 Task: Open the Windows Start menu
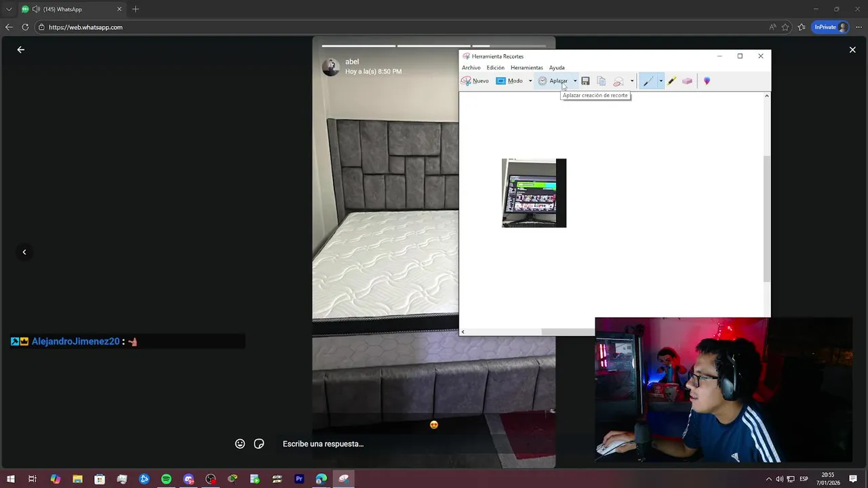pyautogui.click(x=11, y=479)
